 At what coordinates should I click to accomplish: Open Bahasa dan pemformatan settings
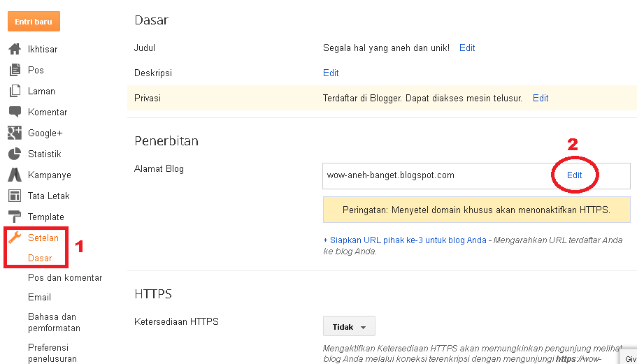(54, 322)
